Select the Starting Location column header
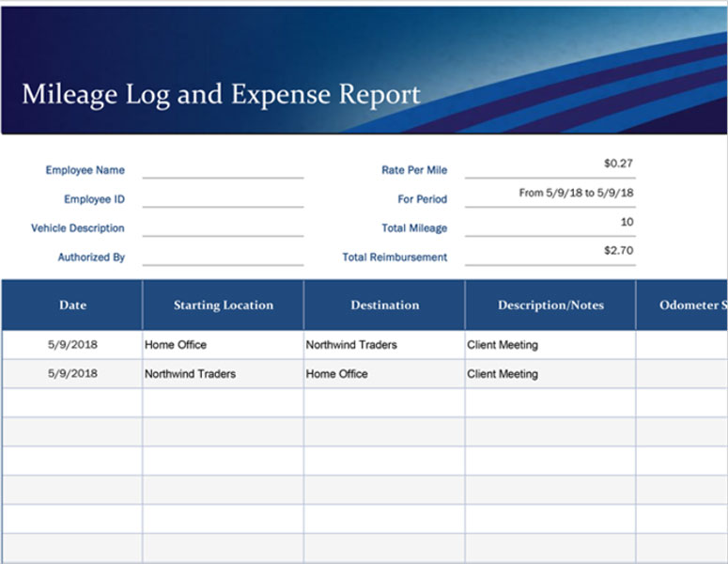Screen dimensions: 728x564 (x=223, y=305)
